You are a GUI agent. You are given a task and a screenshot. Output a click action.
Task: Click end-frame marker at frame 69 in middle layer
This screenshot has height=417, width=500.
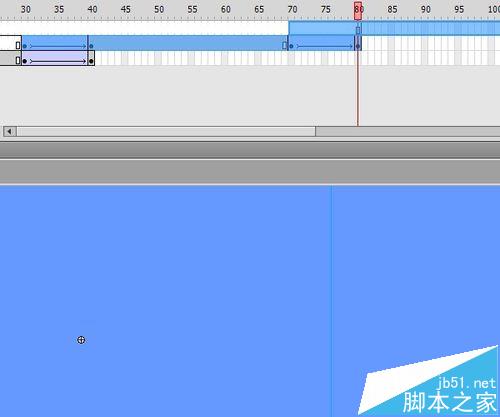[284, 45]
